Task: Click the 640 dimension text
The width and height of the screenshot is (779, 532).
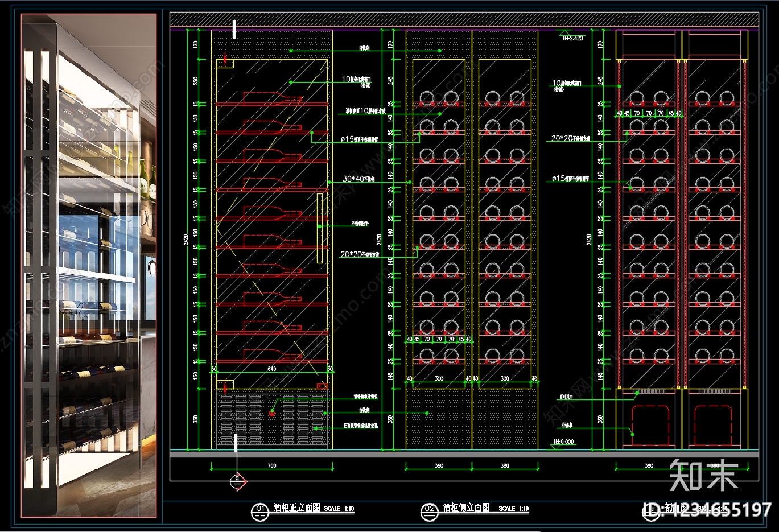Action: (272, 369)
